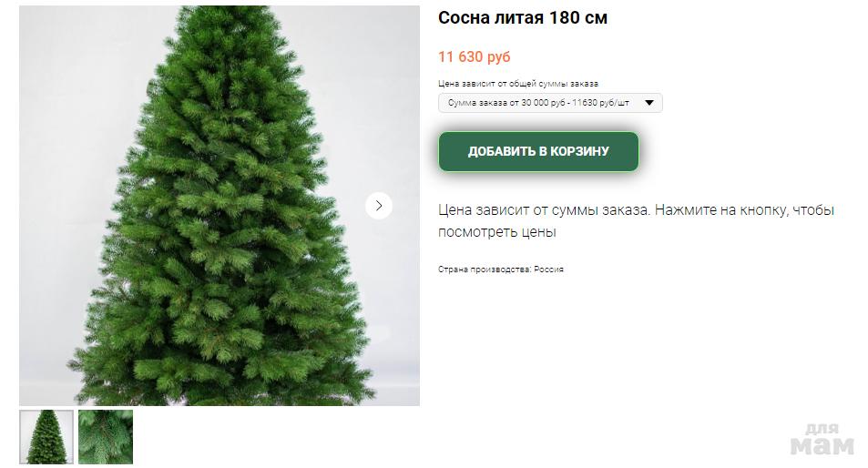The image size is (868, 468).
Task: Click the 'Цена зависит от суммы заказа' paragraph
Action: click(x=636, y=220)
